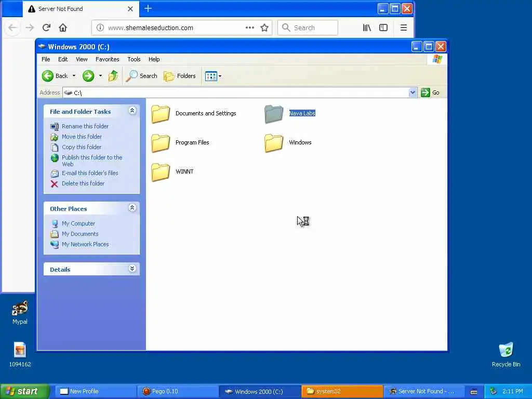
Task: Open the Forward history dropdown arrow
Action: (x=100, y=76)
